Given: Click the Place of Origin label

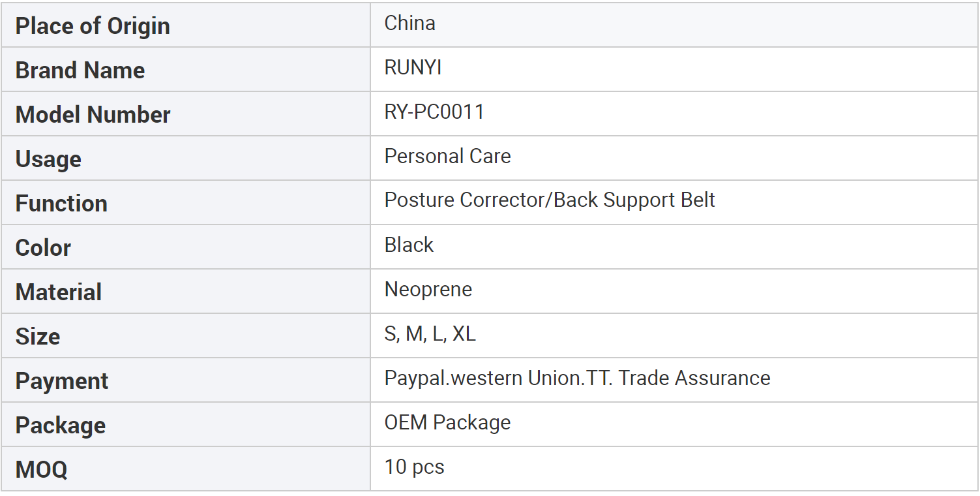Looking at the screenshot, I should click(x=93, y=26).
